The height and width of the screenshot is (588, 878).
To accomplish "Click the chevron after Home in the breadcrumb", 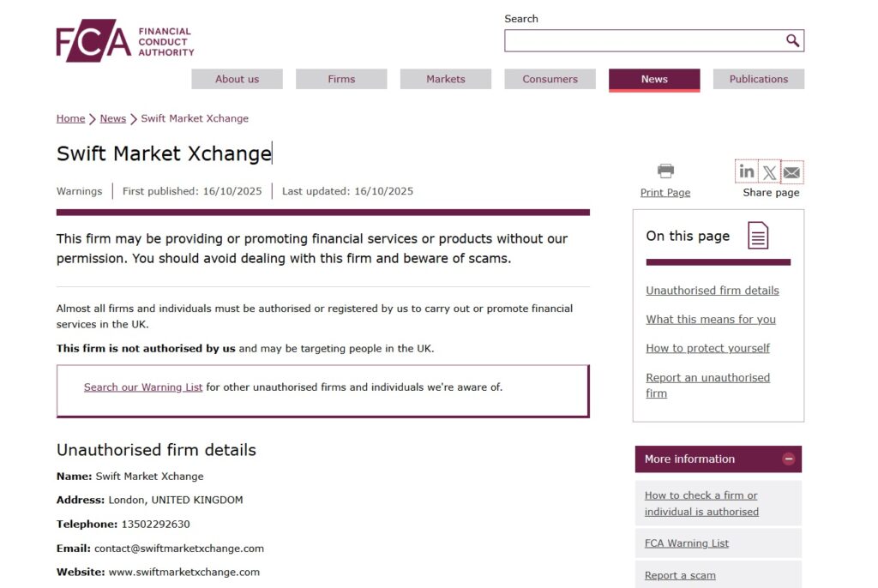I will (91, 118).
